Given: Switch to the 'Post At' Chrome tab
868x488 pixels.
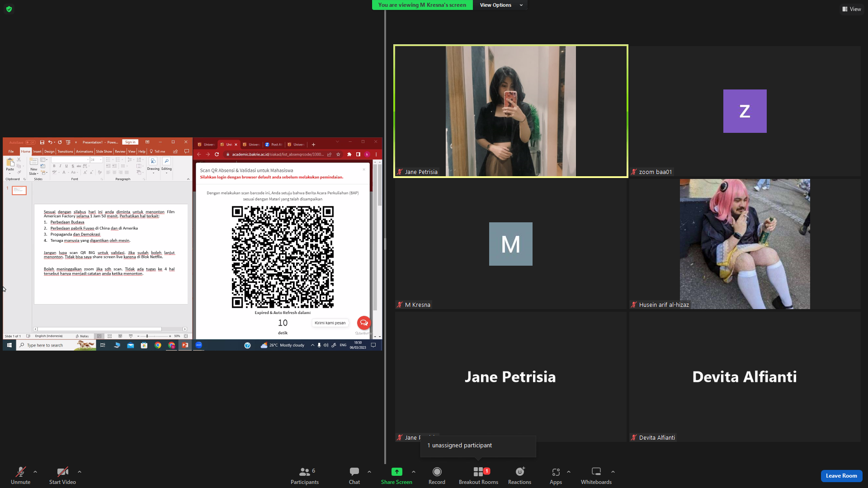Looking at the screenshot, I should point(274,145).
